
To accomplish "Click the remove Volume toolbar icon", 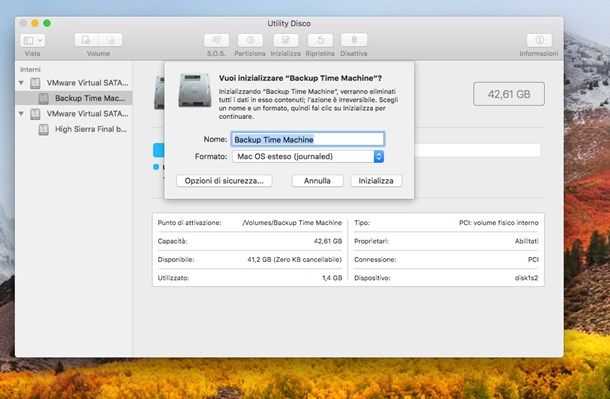I will point(110,40).
